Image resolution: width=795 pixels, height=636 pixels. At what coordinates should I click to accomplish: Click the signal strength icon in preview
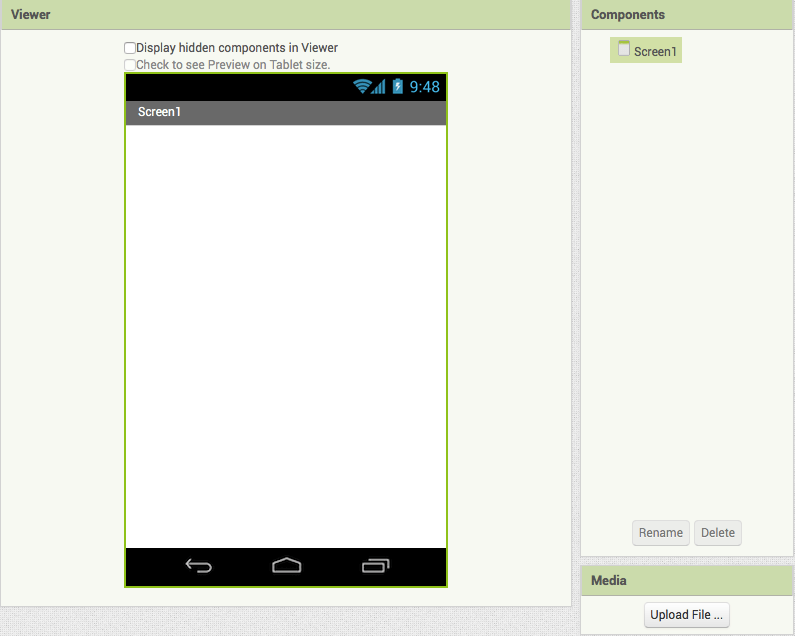[x=379, y=87]
